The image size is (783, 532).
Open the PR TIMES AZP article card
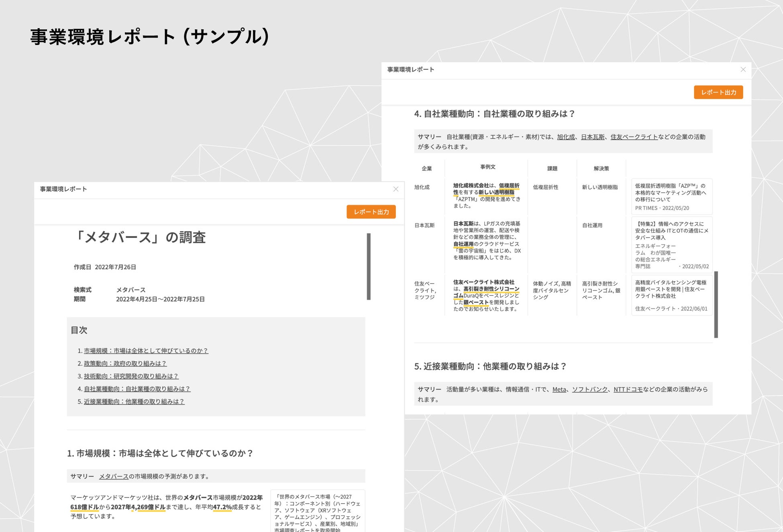pos(671,197)
